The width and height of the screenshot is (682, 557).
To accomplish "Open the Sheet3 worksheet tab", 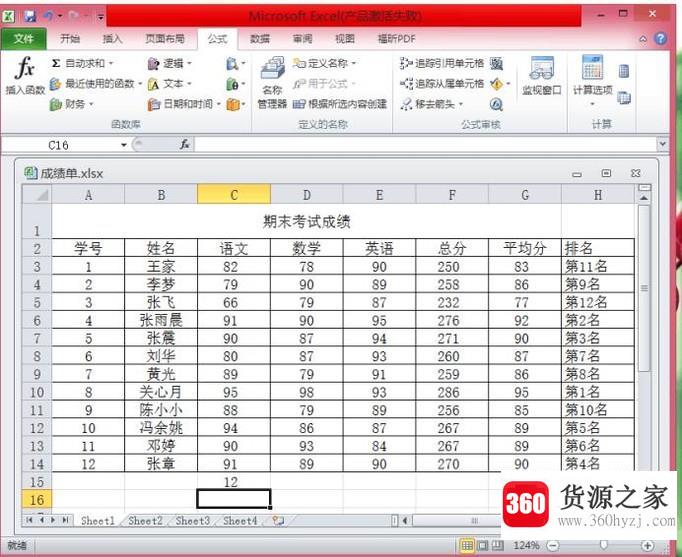I will [193, 520].
